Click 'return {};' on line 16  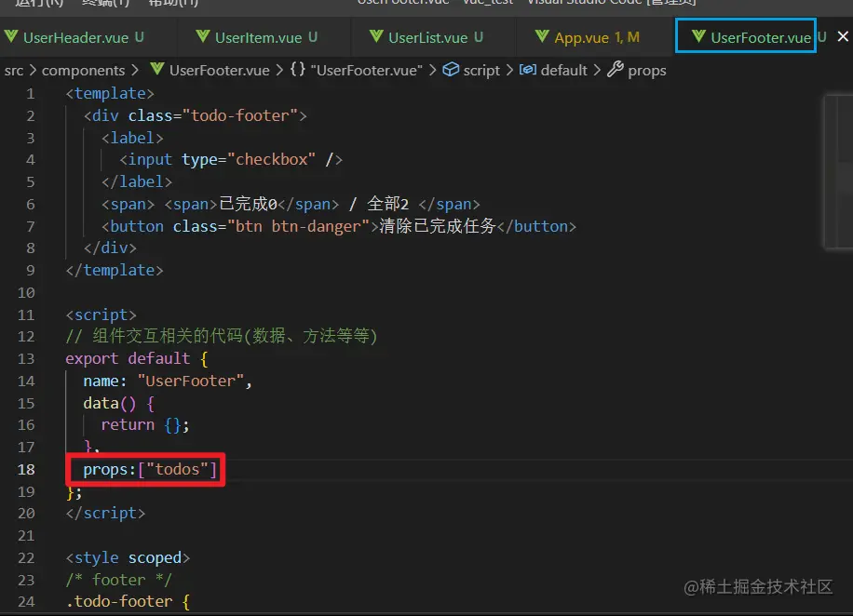[145, 425]
